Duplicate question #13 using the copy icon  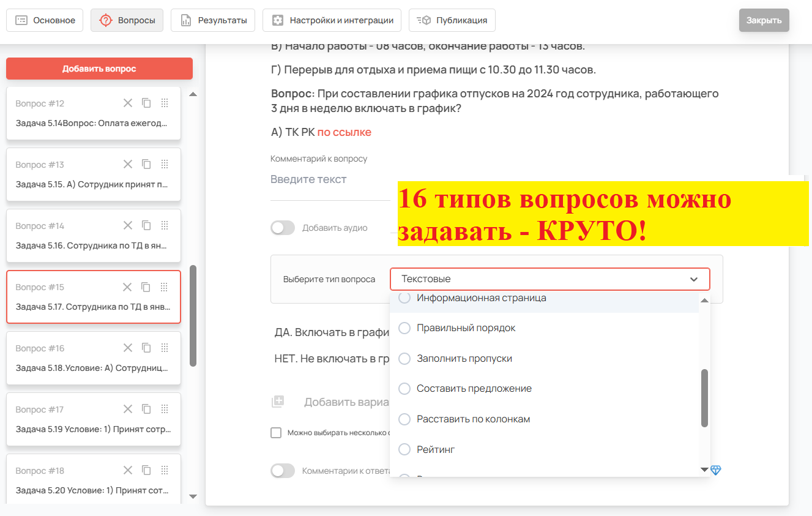pos(146,164)
